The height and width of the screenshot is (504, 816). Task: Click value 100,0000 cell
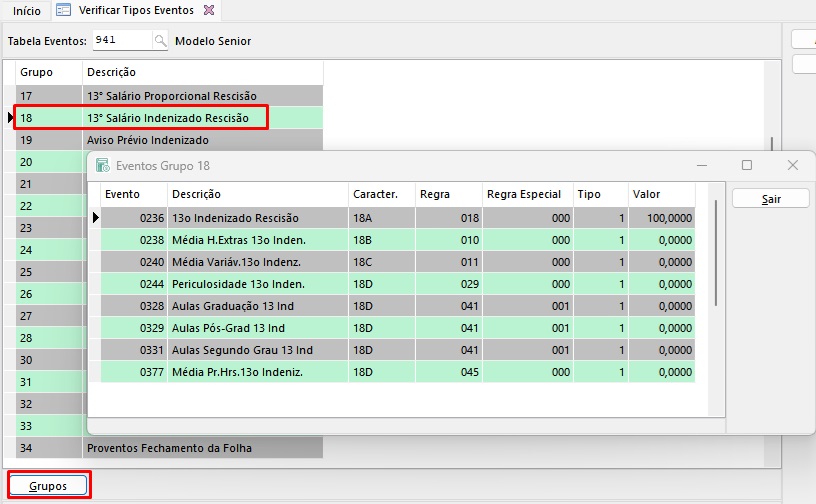click(661, 218)
